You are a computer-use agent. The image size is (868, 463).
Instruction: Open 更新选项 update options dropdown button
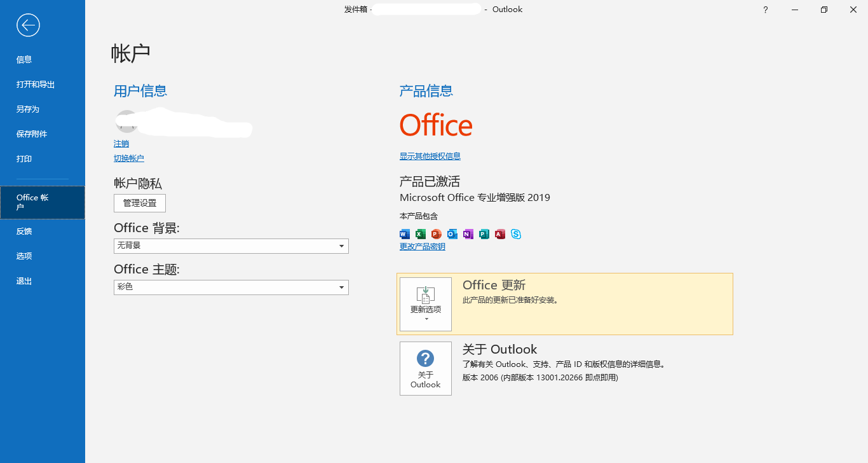coord(426,304)
